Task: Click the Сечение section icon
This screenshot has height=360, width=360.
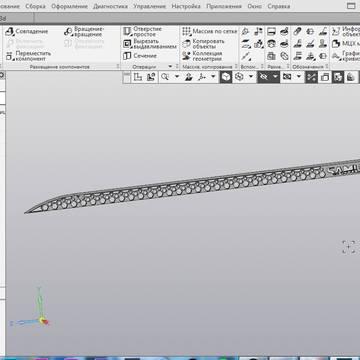Action: pyautogui.click(x=127, y=56)
